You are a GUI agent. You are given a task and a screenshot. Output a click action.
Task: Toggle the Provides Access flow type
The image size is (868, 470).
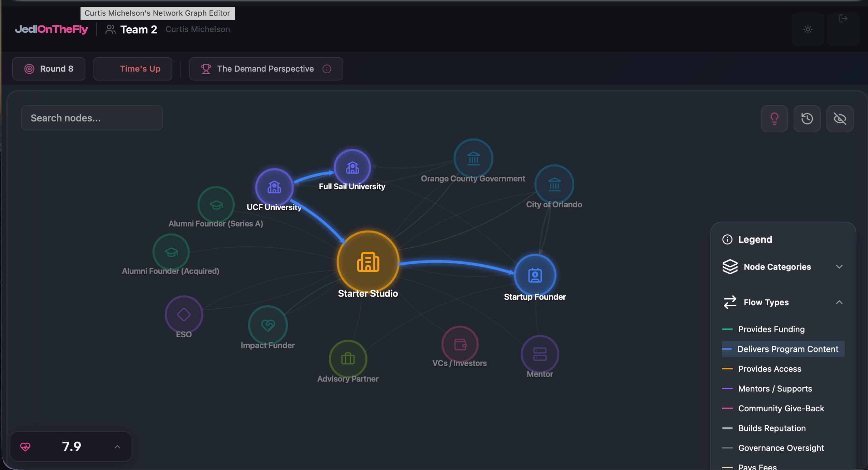coord(783,369)
